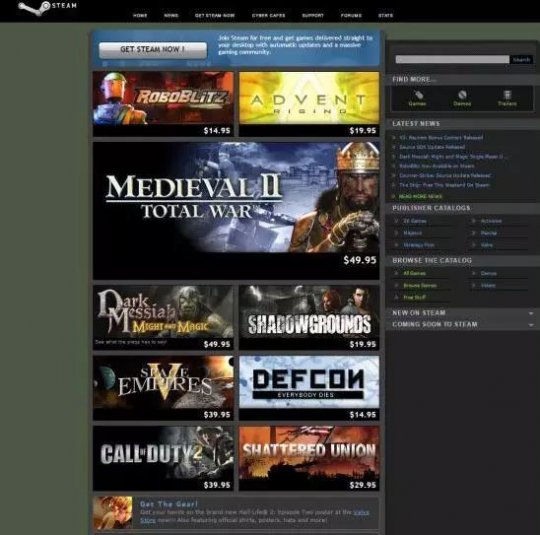Click the GET STEAM NOW ! button

pyautogui.click(x=153, y=50)
